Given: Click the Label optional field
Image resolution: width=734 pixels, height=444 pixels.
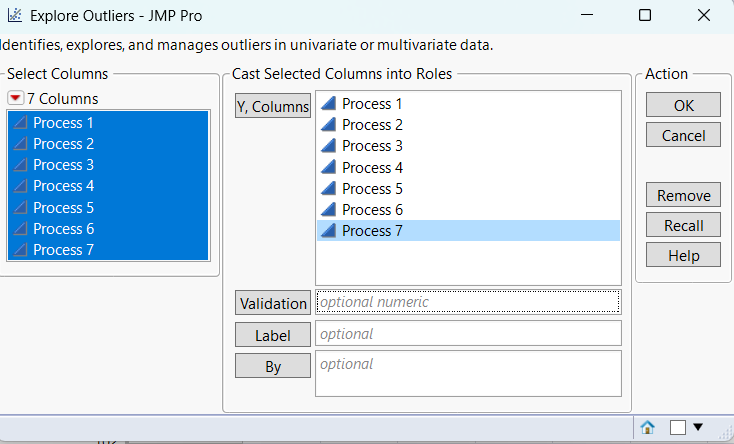Looking at the screenshot, I should (468, 334).
